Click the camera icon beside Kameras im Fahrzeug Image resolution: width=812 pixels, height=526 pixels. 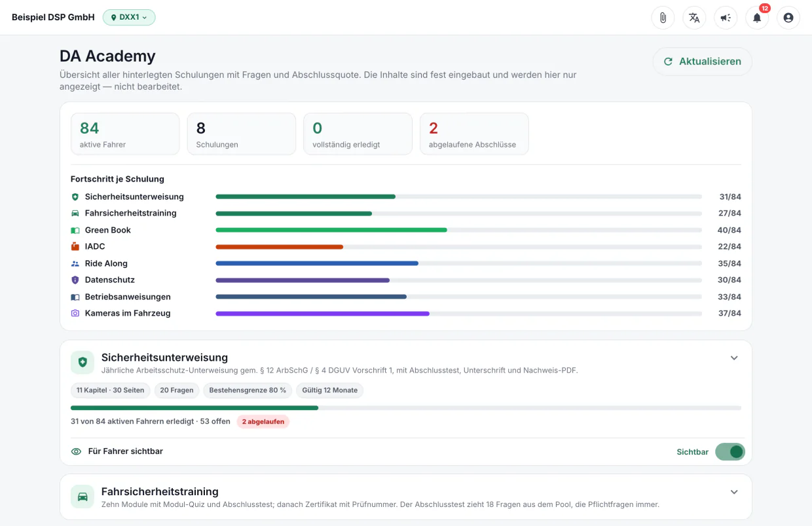coord(75,313)
